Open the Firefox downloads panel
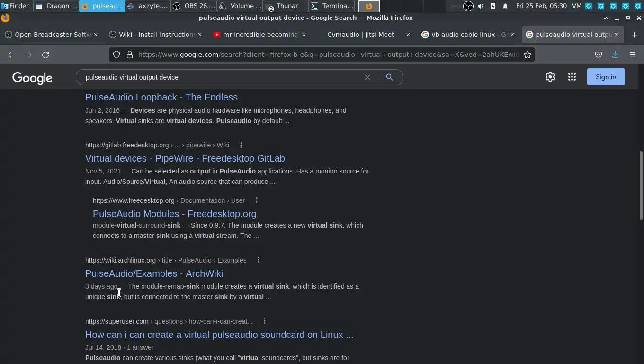This screenshot has width=644, height=364. click(x=616, y=55)
